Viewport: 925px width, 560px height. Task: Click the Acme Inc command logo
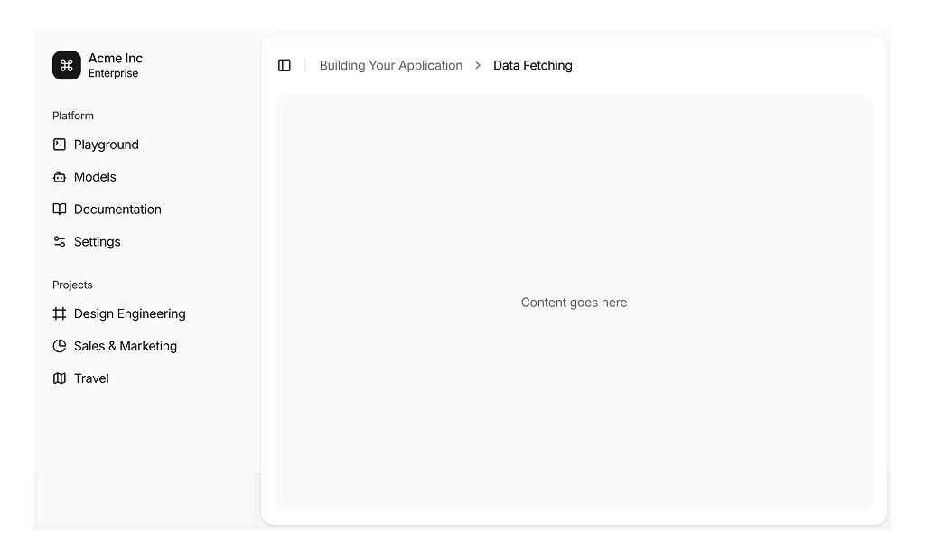[x=67, y=65]
